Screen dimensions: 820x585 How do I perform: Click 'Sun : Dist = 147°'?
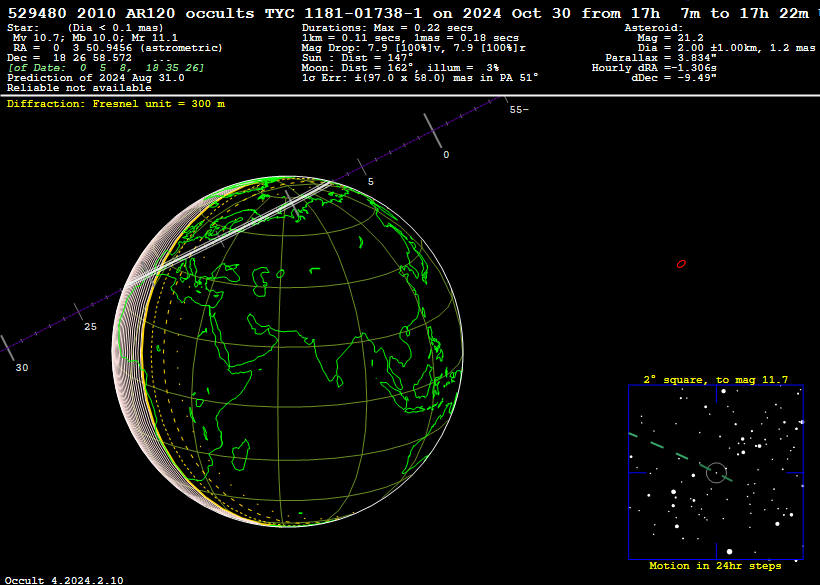click(357, 58)
